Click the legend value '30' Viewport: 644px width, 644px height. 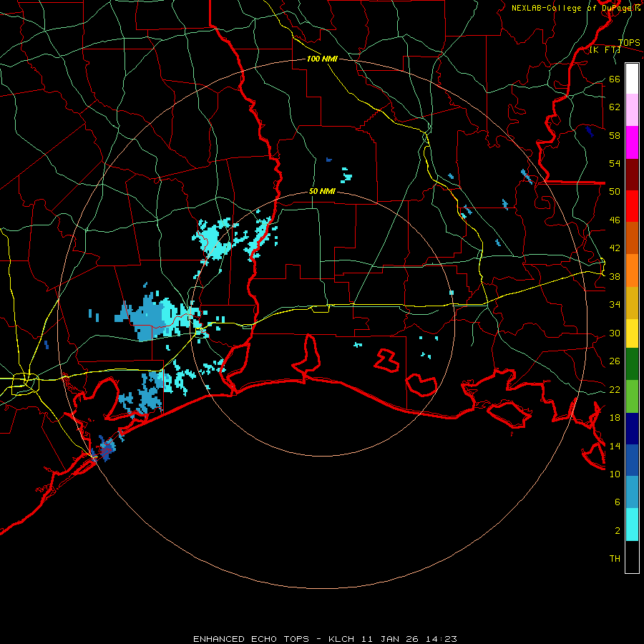[x=615, y=333]
